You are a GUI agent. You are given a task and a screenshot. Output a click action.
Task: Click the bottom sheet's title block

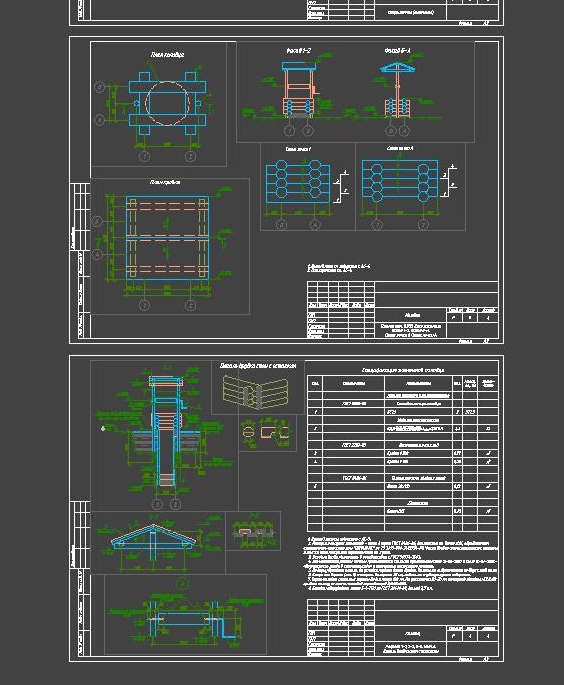click(402, 628)
